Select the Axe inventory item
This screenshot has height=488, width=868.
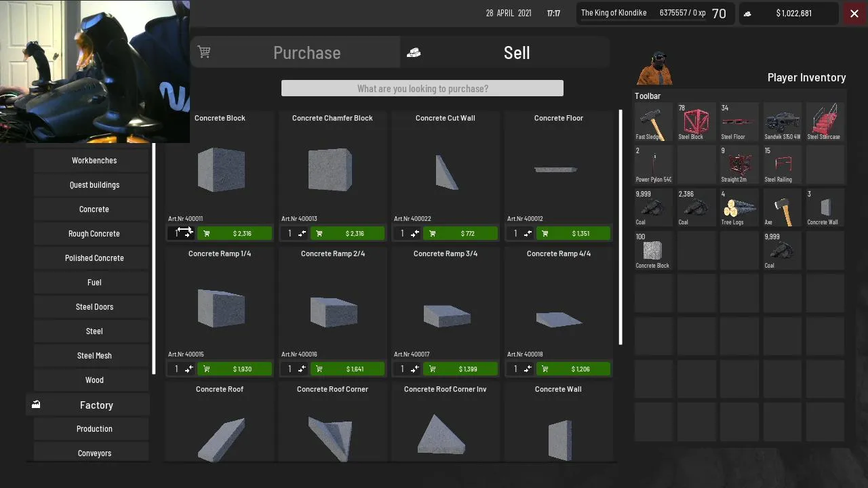tap(783, 207)
